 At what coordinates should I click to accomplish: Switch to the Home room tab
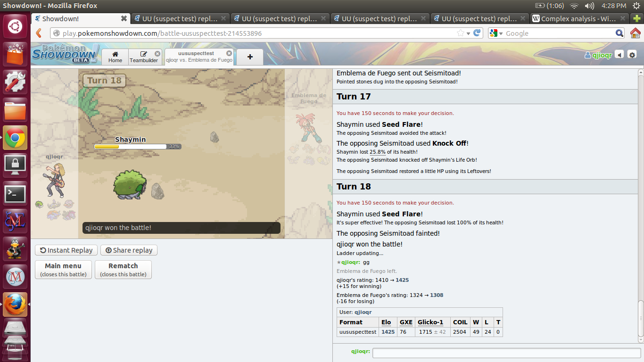[115, 57]
